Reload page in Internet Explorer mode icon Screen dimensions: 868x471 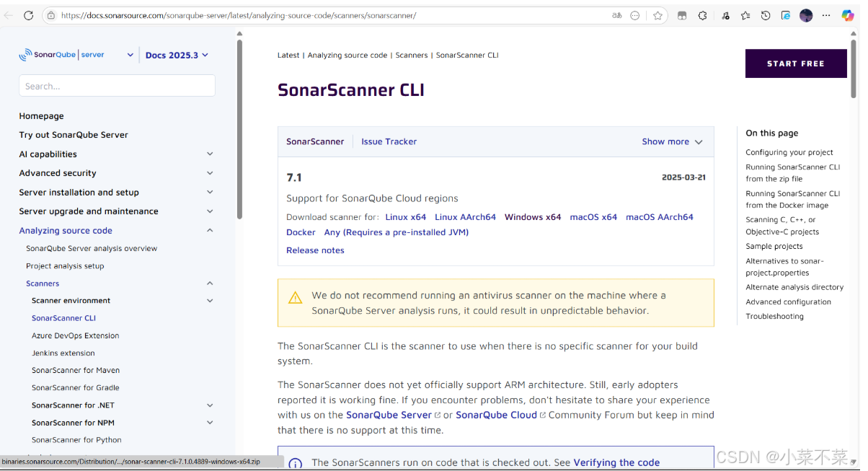[x=786, y=15]
